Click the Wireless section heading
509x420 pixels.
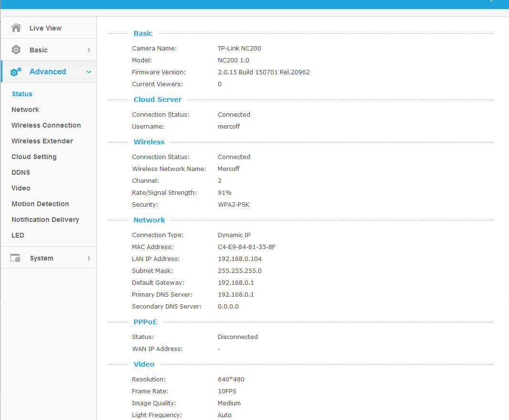[x=149, y=142]
